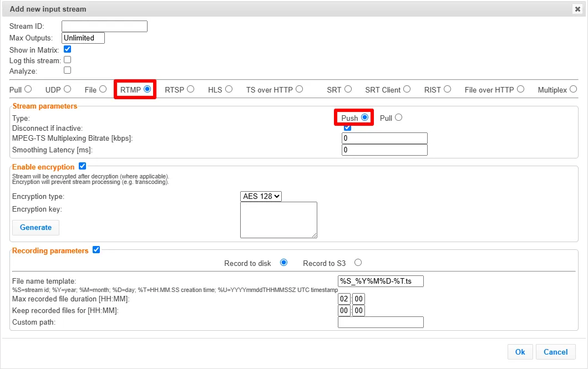Click the Keep recorded files hours field
This screenshot has width=588, height=369.
pos(344,311)
